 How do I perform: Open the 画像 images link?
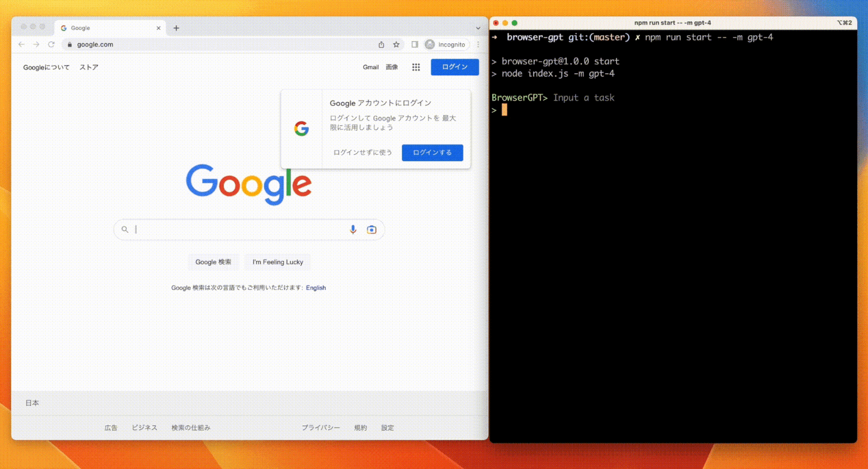[x=392, y=67]
